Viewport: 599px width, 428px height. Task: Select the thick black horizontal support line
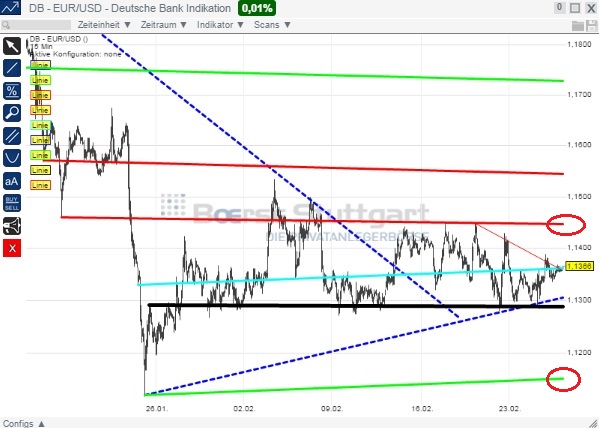pos(356,306)
